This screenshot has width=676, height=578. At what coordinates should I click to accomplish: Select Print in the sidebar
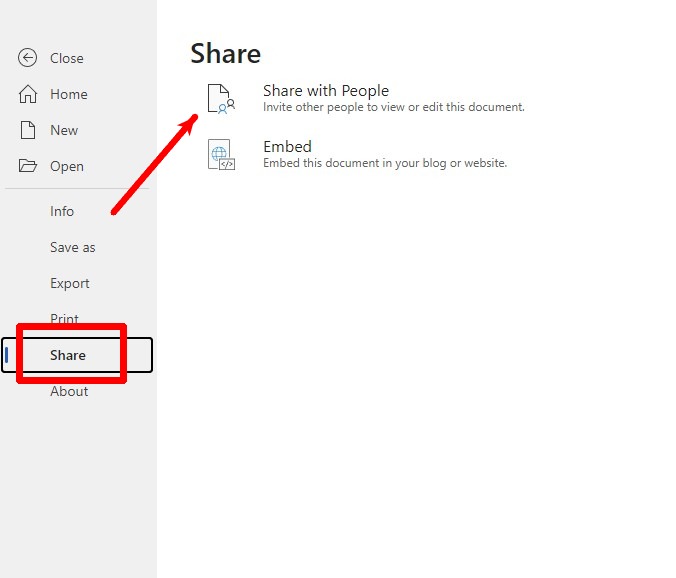[65, 319]
